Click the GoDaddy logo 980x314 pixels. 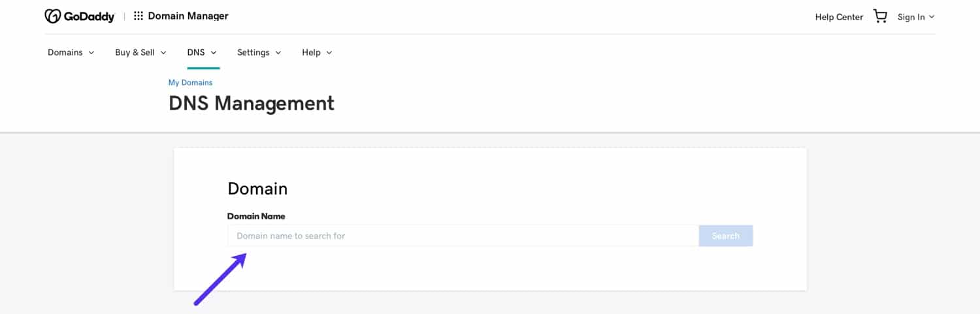[79, 16]
